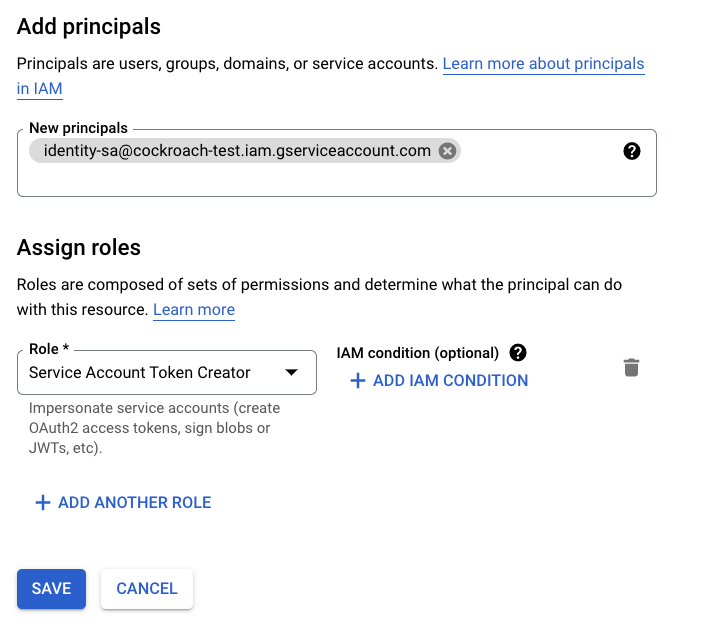The height and width of the screenshot is (629, 713).
Task: Click the ADD IAM CONDITION button
Action: click(x=449, y=381)
